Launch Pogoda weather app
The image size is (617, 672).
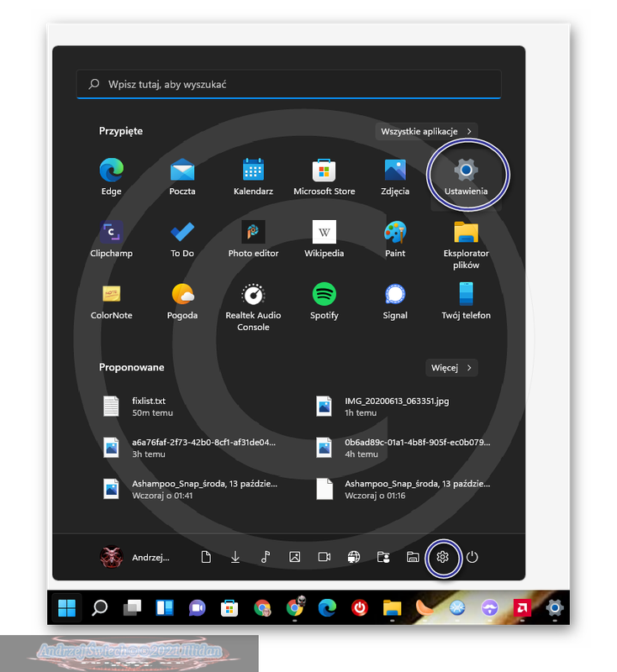click(x=182, y=301)
